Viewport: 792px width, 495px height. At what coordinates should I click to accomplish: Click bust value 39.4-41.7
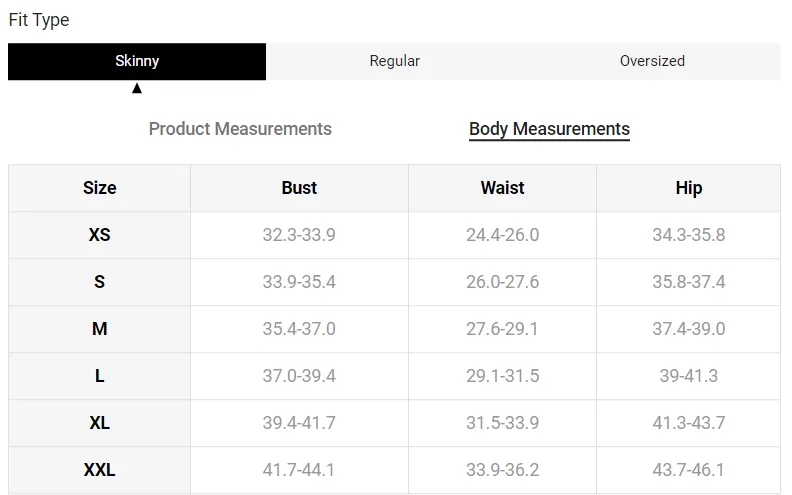pyautogui.click(x=299, y=423)
